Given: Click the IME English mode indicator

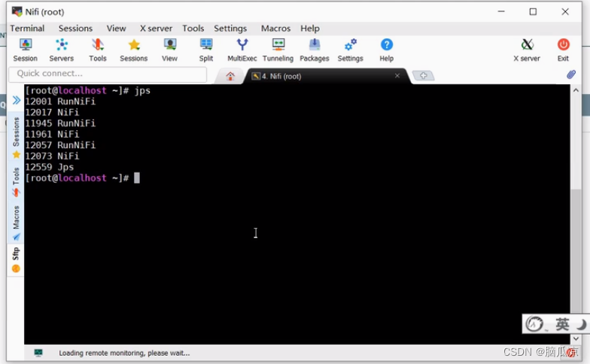Looking at the screenshot, I should [x=562, y=323].
